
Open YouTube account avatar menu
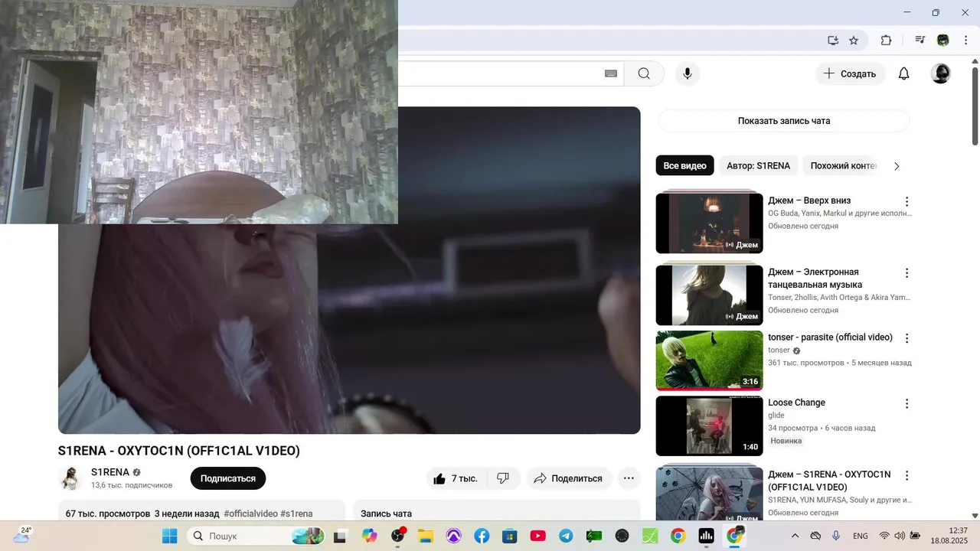(x=941, y=73)
